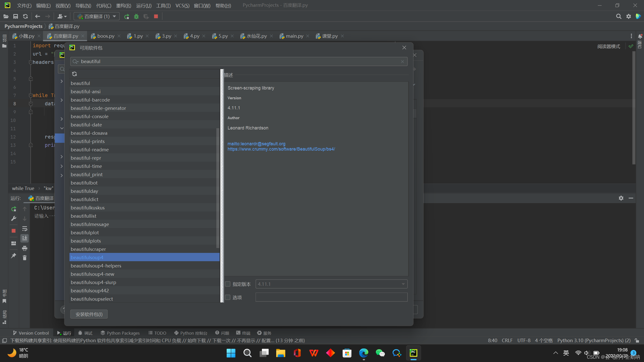Open Run panel settings gear icon
The width and height of the screenshot is (644, 362).
[621, 198]
